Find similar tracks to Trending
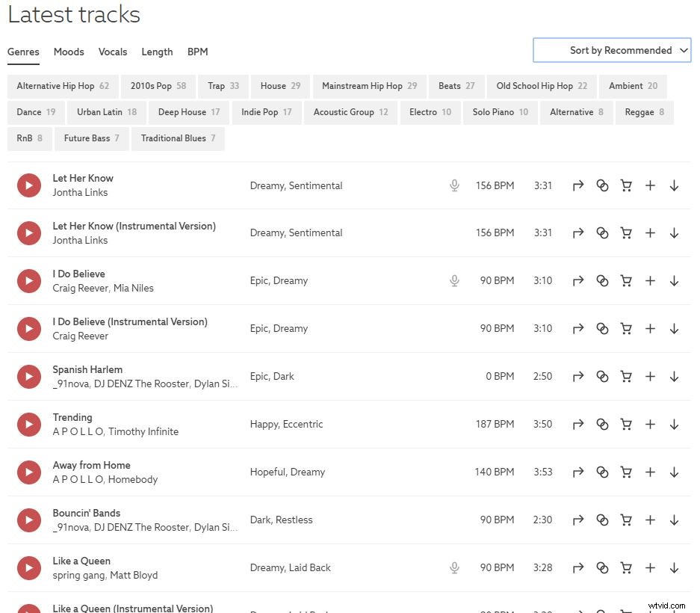The height and width of the screenshot is (613, 700). 602,425
